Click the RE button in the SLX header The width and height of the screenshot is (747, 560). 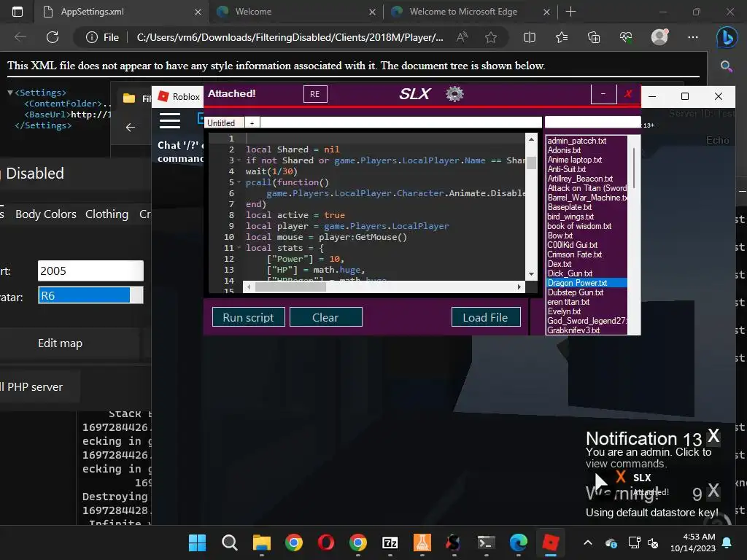click(315, 94)
